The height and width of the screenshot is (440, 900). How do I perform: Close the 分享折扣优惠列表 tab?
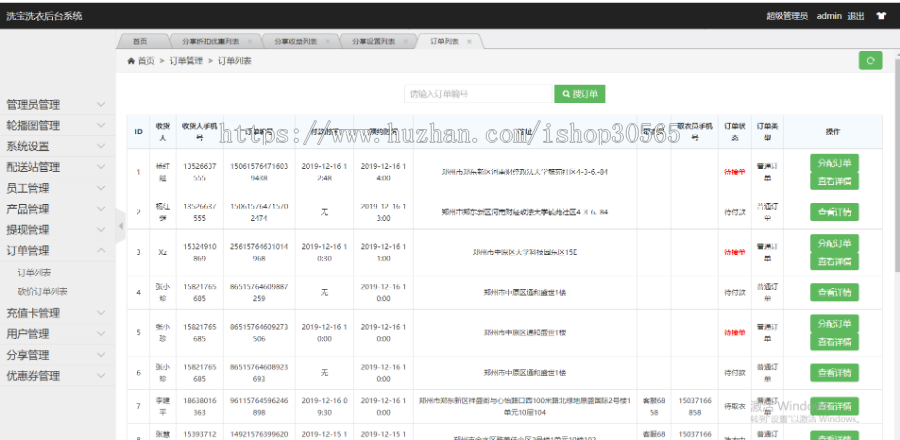tap(251, 42)
